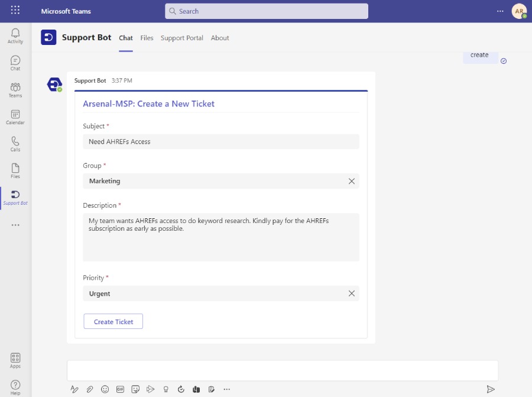The image size is (532, 397).
Task: Attach a file to the message
Action: coord(90,389)
